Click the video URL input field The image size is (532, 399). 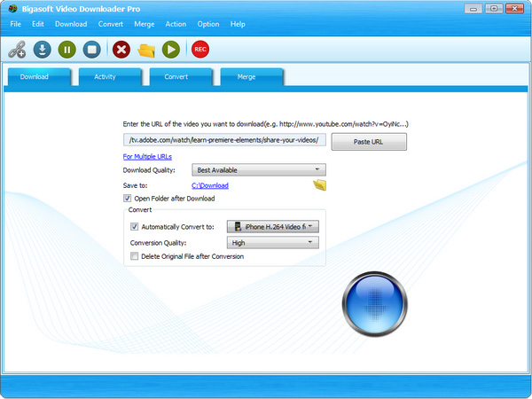[224, 140]
